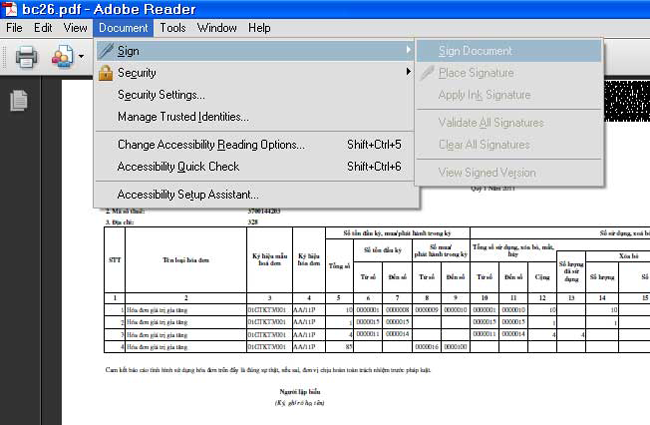Viewport: 650px width, 425px height.
Task: Select Validate All Signatures
Action: (509, 123)
